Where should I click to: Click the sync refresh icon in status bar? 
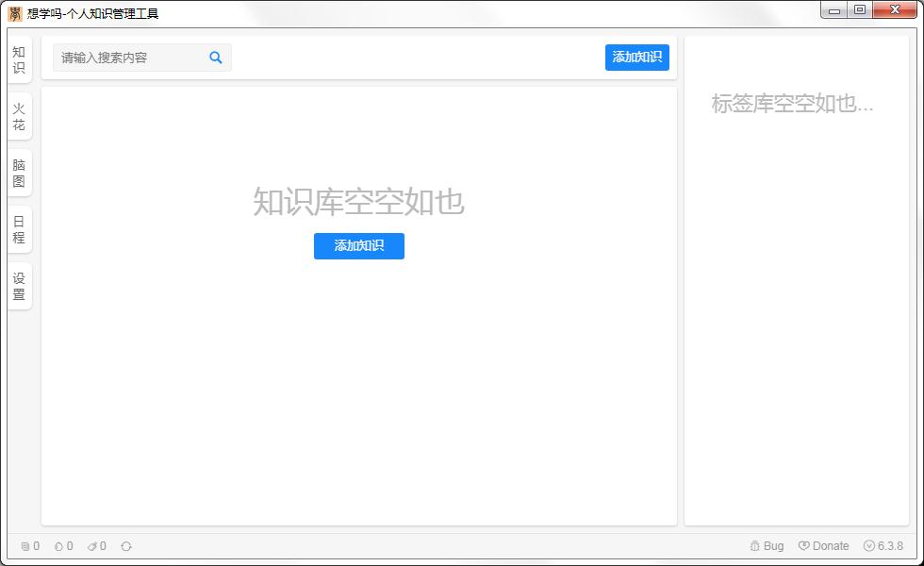click(x=126, y=546)
